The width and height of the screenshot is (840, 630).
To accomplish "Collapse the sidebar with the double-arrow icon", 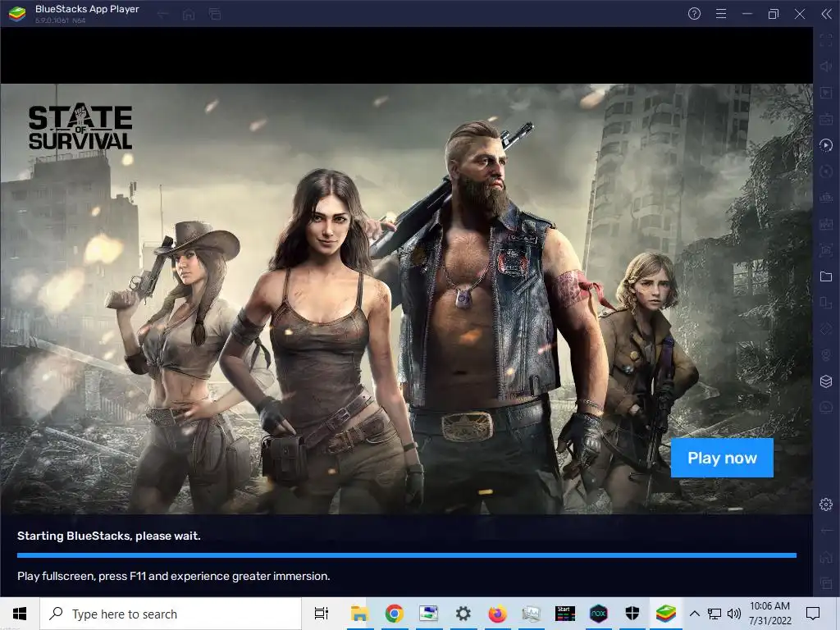I will click(x=826, y=14).
